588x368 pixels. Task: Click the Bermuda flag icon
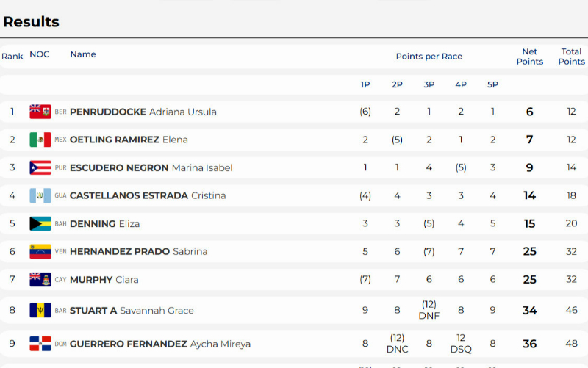point(40,112)
